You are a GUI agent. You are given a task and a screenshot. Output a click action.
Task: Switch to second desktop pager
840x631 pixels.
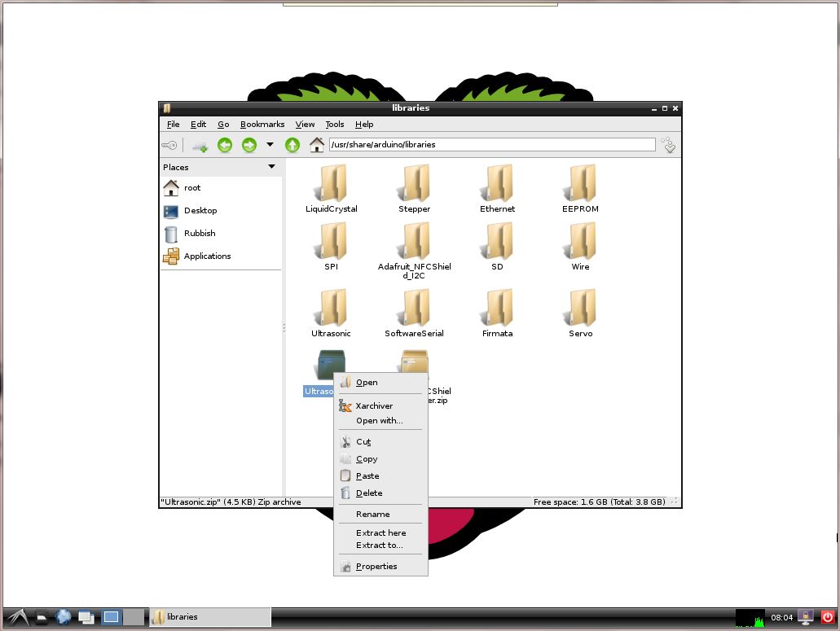(134, 617)
